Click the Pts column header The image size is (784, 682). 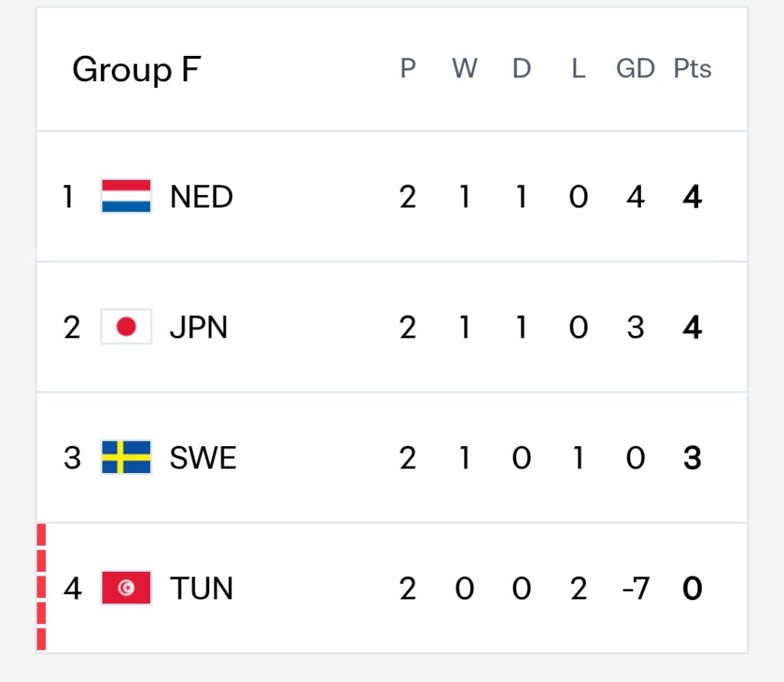click(692, 68)
